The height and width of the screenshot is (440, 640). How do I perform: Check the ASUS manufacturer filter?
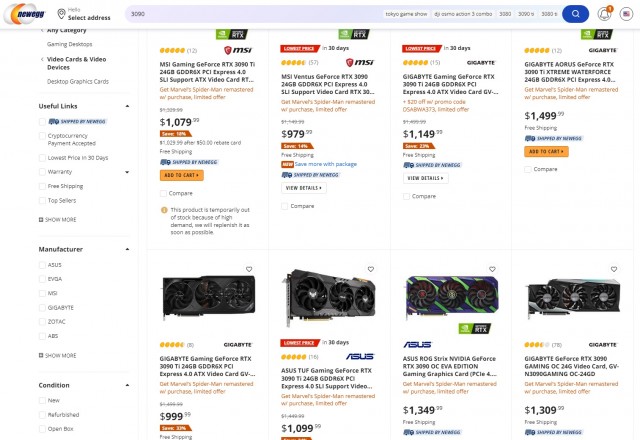[x=42, y=265]
